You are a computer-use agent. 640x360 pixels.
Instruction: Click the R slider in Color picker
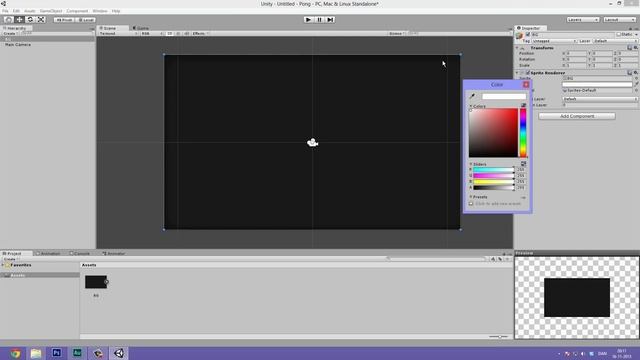[x=494, y=169]
